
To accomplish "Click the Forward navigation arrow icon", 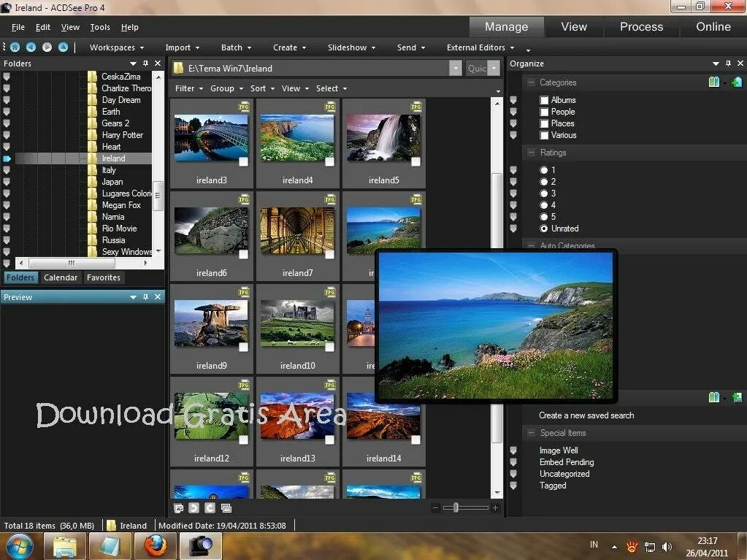I will coord(47,47).
